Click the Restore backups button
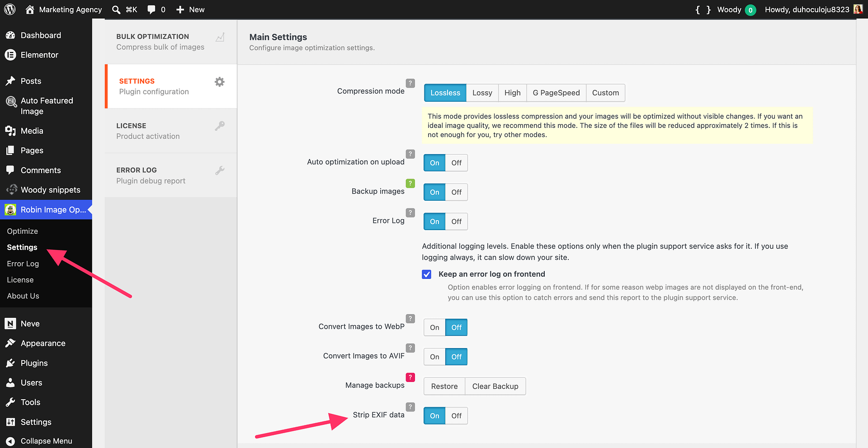Viewport: 868px width, 448px height. [x=444, y=386]
